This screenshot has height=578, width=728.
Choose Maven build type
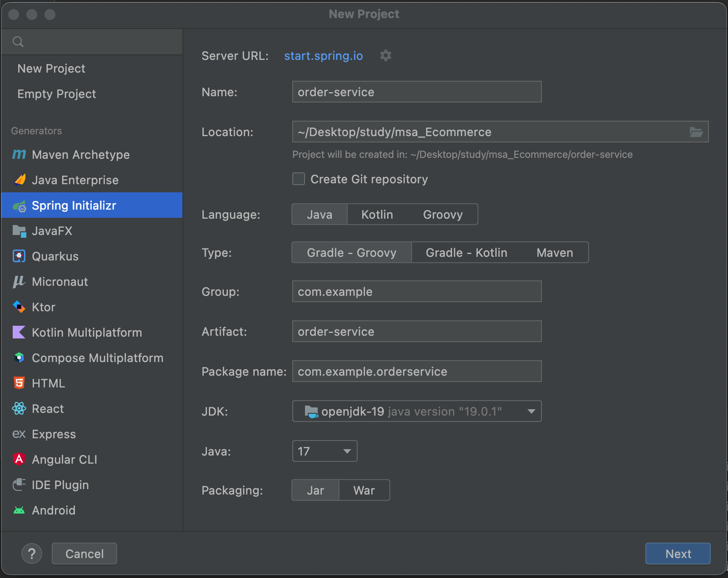(555, 253)
